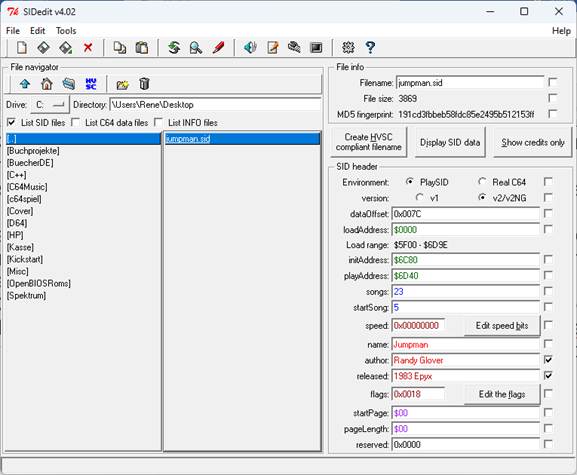Click the startSong input field
The height and width of the screenshot is (475, 577).
coord(466,307)
